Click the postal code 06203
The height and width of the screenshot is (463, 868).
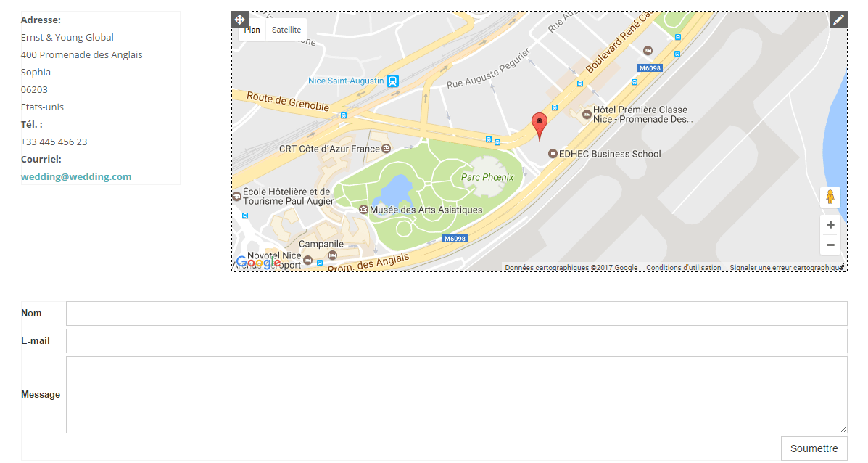pyautogui.click(x=34, y=90)
